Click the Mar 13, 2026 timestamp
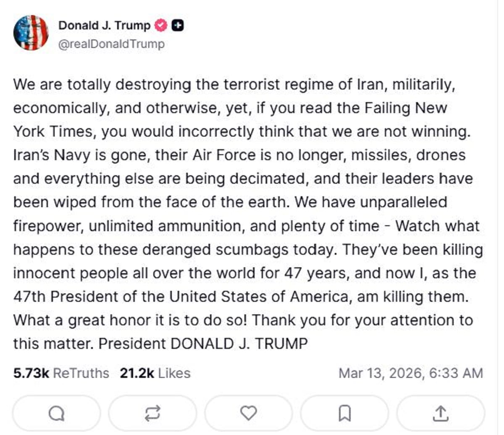Image resolution: width=504 pixels, height=435 pixels. 410,373
